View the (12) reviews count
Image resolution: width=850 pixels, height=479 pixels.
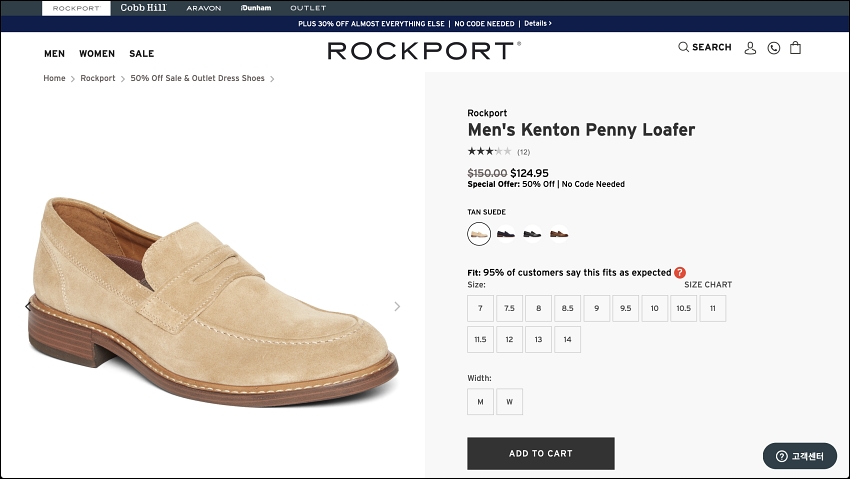coord(523,152)
